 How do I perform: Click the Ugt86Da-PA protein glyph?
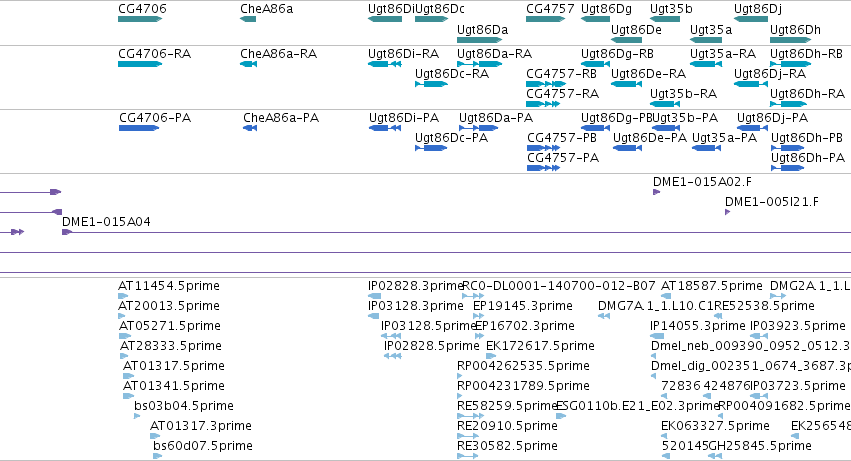479,128
